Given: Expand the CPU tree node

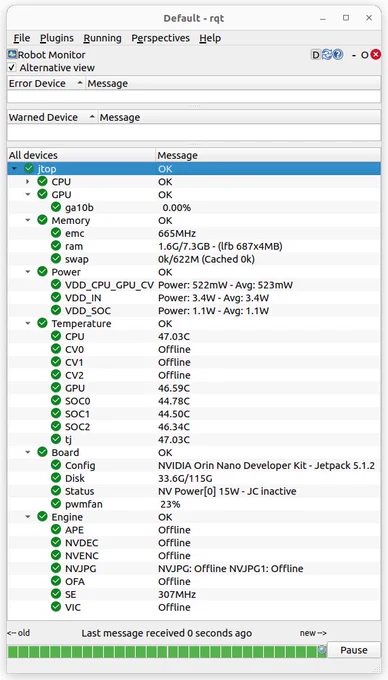Looking at the screenshot, I should 28,182.
